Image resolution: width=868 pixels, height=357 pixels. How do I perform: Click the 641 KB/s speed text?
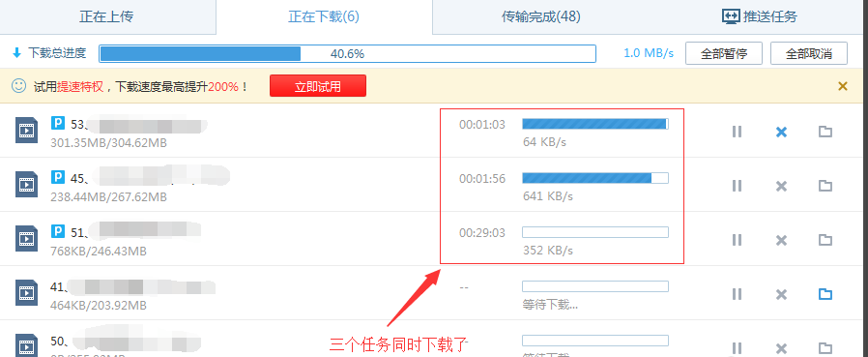548,196
